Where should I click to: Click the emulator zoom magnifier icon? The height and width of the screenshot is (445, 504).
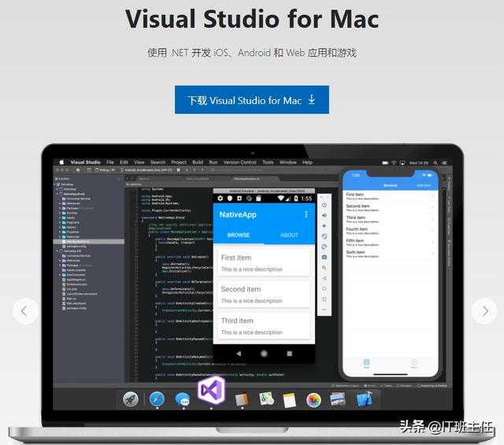coord(324,268)
